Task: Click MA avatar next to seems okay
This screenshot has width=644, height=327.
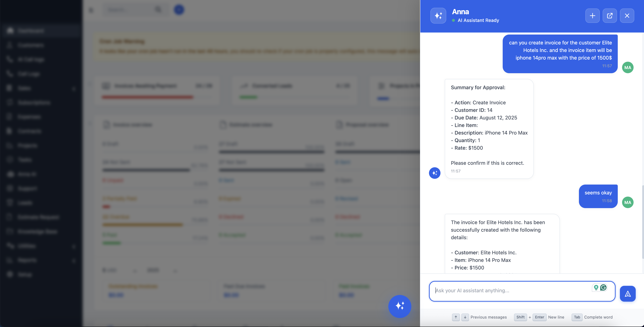Action: (x=627, y=202)
